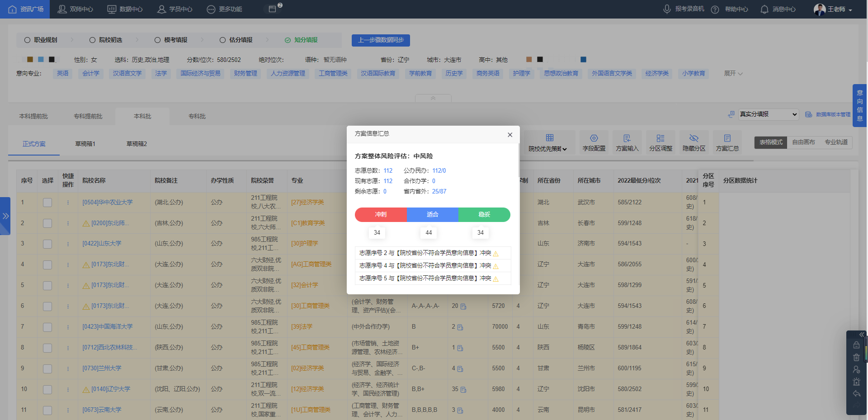Select the checkbox beside 辽宁大学 row
This screenshot has width=868, height=420.
tap(47, 389)
